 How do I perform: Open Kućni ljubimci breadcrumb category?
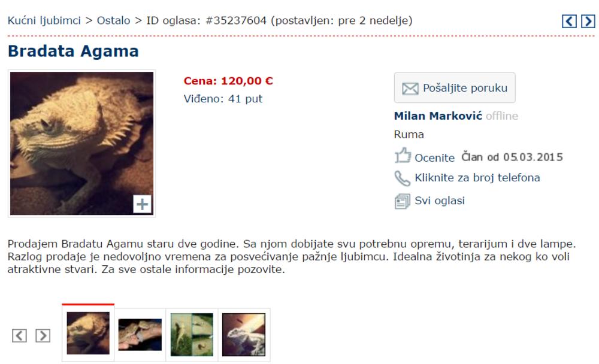coord(44,20)
